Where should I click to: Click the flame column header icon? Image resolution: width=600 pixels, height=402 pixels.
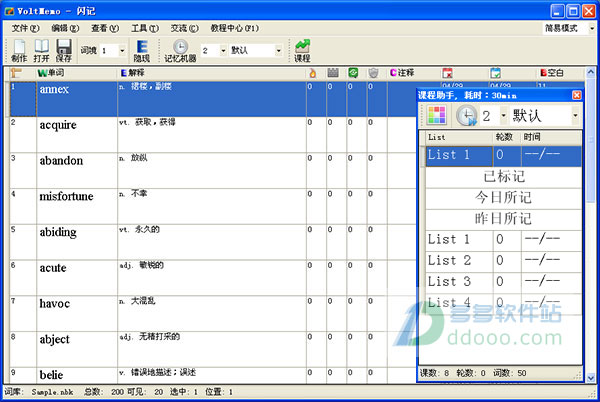(313, 73)
